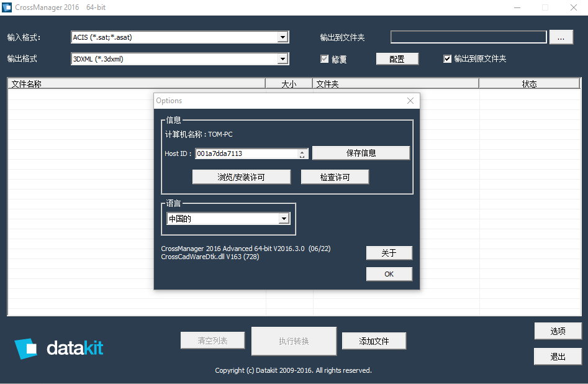588x384 pixels.
Task: Click 选项 button
Action: point(558,331)
